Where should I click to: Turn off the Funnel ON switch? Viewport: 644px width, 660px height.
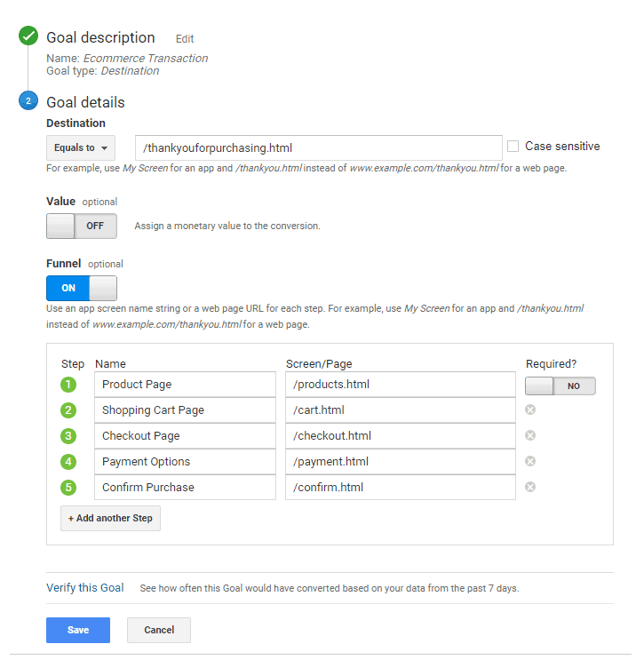[82, 288]
